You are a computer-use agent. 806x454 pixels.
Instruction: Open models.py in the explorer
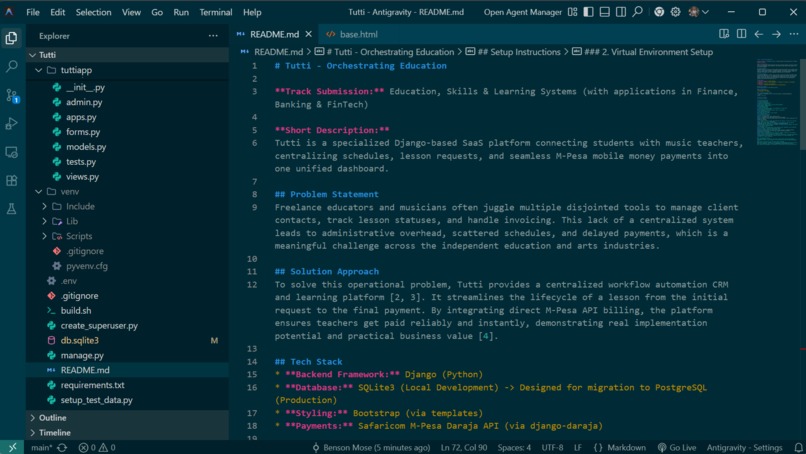[127, 147]
